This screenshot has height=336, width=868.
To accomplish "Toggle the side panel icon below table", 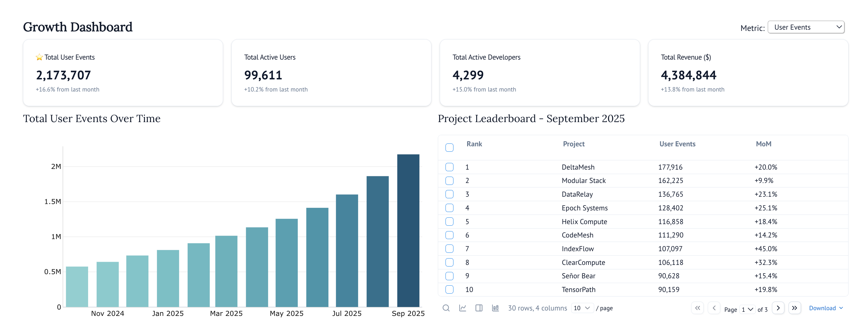I will coord(478,308).
